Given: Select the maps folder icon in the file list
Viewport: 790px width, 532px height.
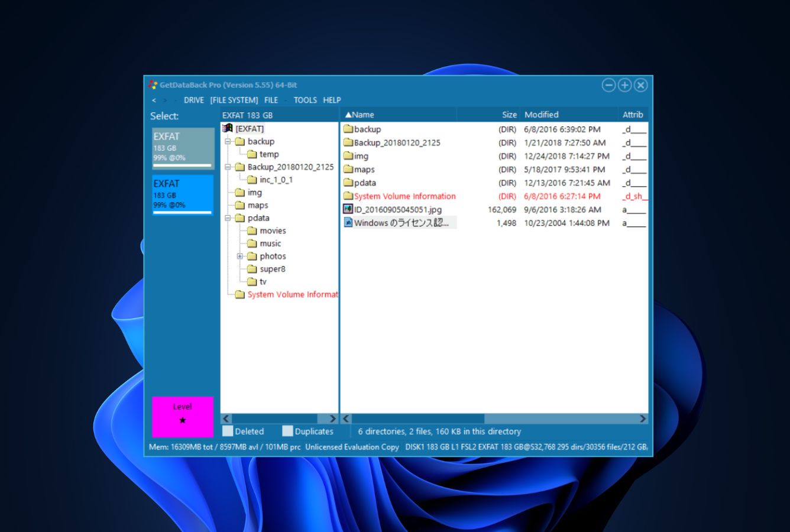Looking at the screenshot, I should [348, 169].
